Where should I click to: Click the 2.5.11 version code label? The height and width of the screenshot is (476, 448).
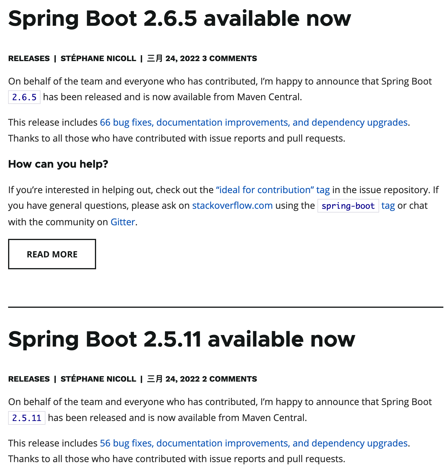(x=27, y=418)
